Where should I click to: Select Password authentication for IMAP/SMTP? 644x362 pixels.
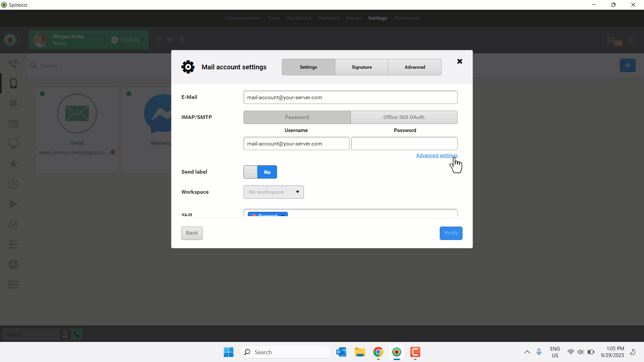pyautogui.click(x=297, y=117)
